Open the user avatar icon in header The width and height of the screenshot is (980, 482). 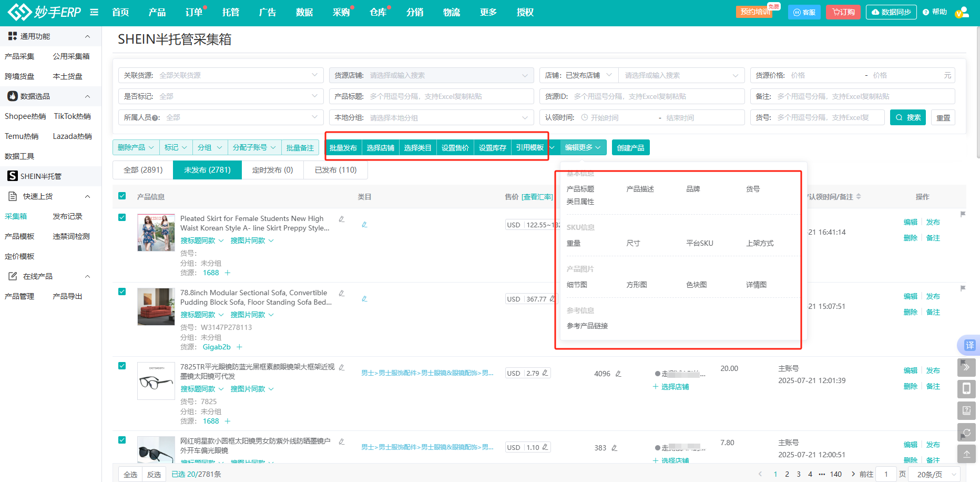point(962,12)
